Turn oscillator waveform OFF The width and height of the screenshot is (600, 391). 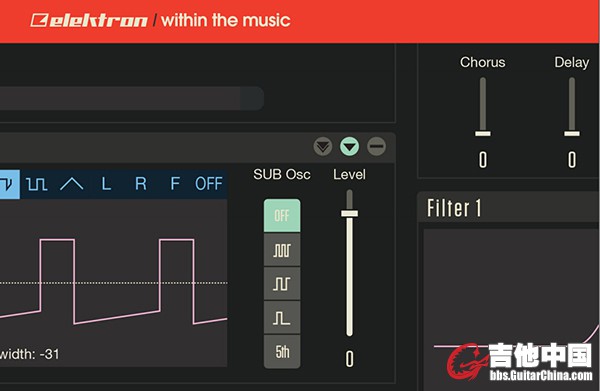(209, 184)
